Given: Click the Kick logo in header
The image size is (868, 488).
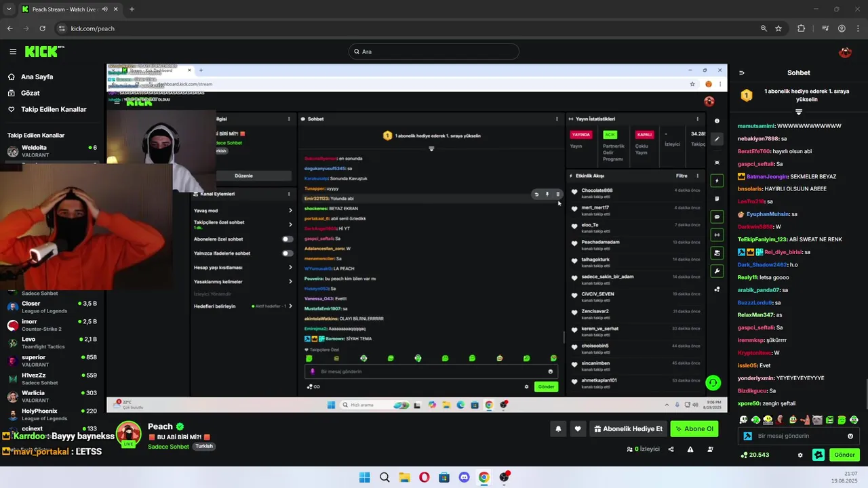Looking at the screenshot, I should pyautogui.click(x=43, y=52).
